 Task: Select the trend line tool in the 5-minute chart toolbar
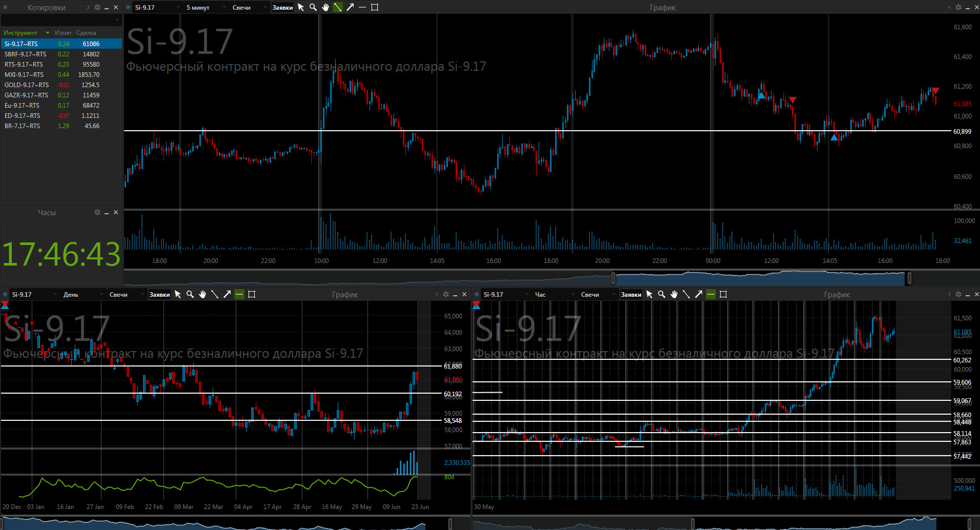click(338, 7)
